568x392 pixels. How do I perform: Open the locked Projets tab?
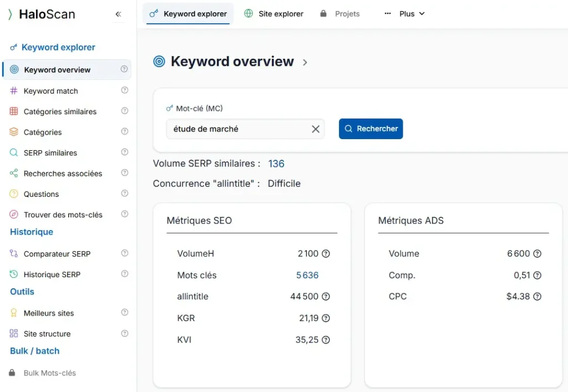click(x=340, y=14)
